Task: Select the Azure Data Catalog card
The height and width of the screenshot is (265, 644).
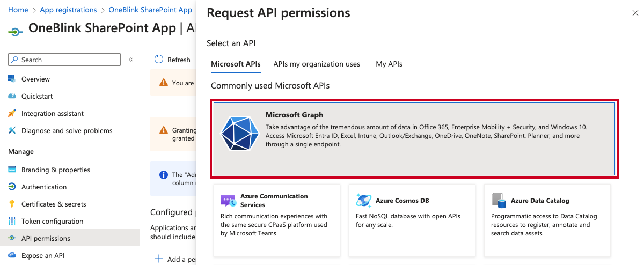Action: tap(547, 220)
